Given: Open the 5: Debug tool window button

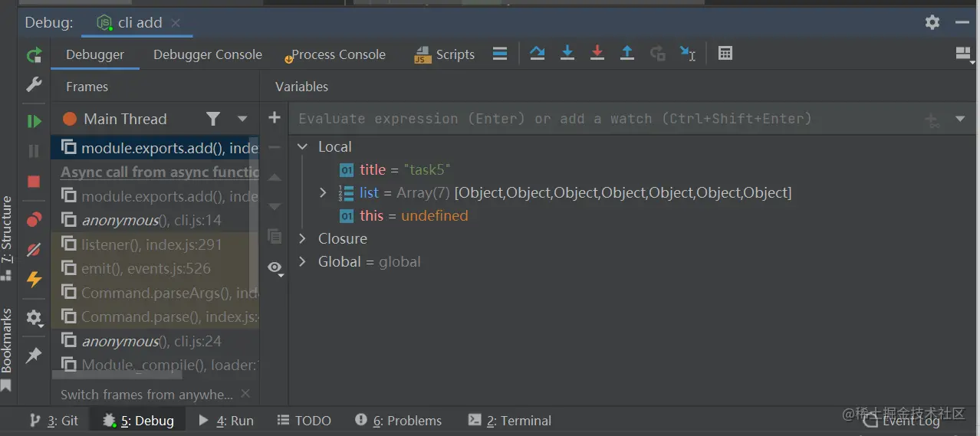Looking at the screenshot, I should pyautogui.click(x=138, y=421).
